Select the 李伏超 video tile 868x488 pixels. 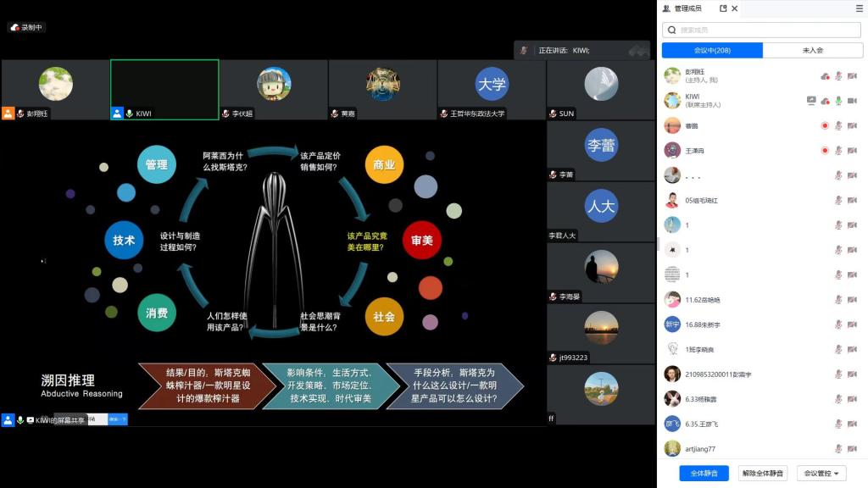coord(274,90)
